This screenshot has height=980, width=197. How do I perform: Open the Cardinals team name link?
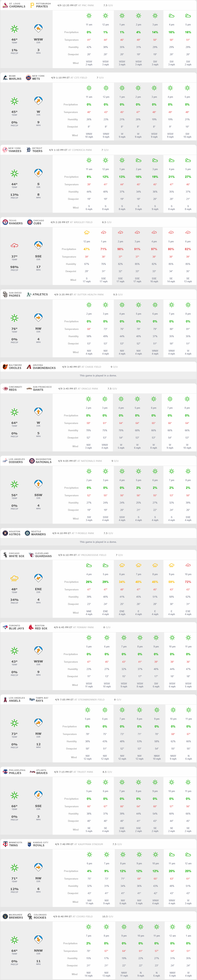click(x=17, y=7)
